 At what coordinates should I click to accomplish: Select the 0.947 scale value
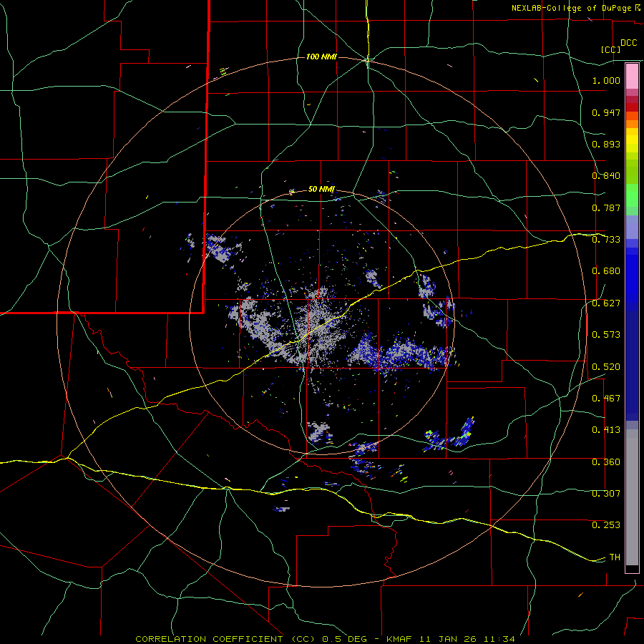[x=606, y=112]
